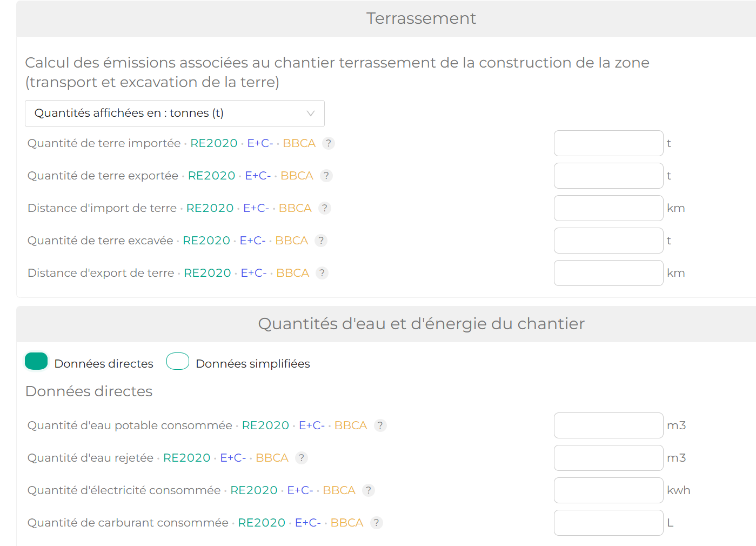This screenshot has width=756, height=546.
Task: Click the dropdown chevron for displayed quantity units
Action: (311, 114)
